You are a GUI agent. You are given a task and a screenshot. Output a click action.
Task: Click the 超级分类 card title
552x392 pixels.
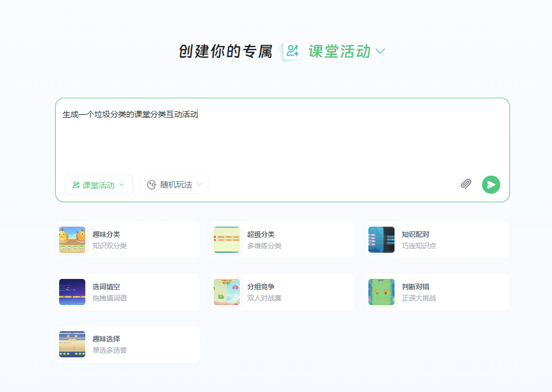(261, 235)
